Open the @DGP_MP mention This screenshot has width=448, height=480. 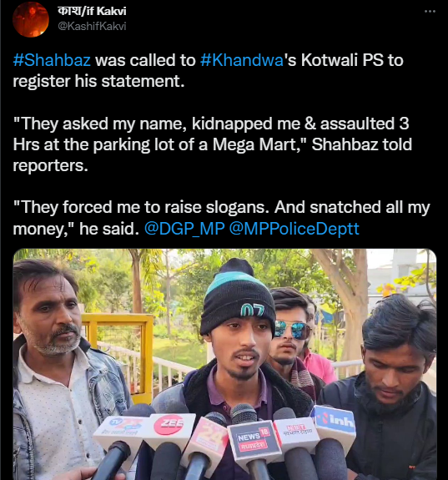click(184, 229)
